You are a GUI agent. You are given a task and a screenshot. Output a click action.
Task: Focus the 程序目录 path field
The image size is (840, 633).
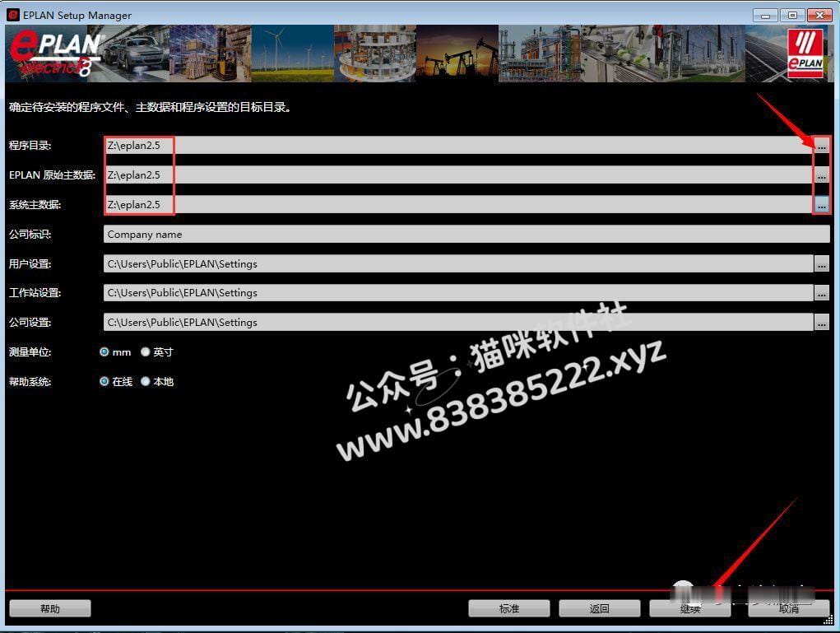tap(458, 145)
